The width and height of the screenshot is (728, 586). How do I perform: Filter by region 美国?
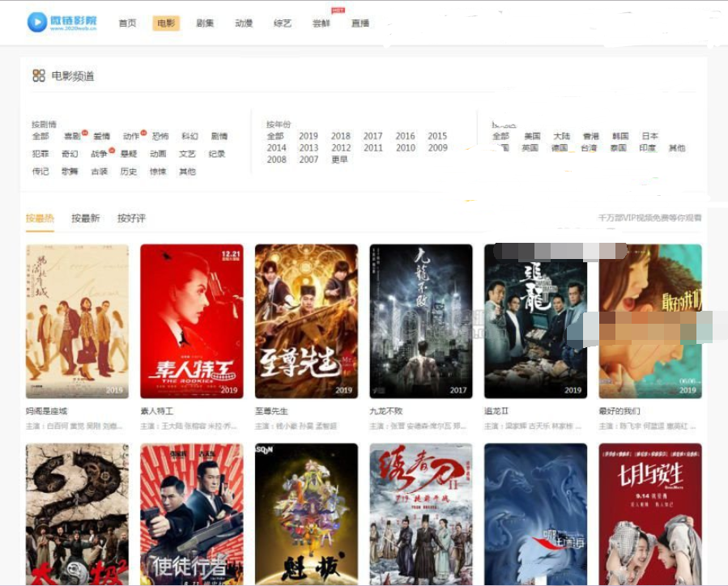tap(531, 136)
